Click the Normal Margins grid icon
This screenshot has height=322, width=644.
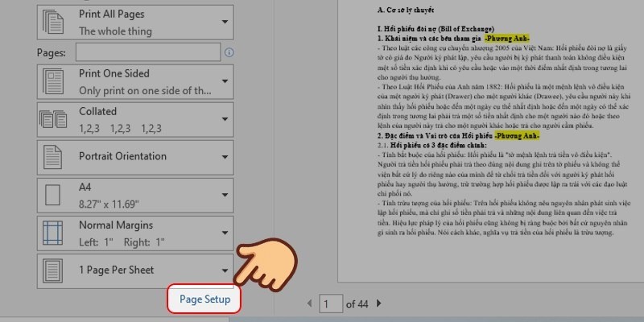click(52, 233)
